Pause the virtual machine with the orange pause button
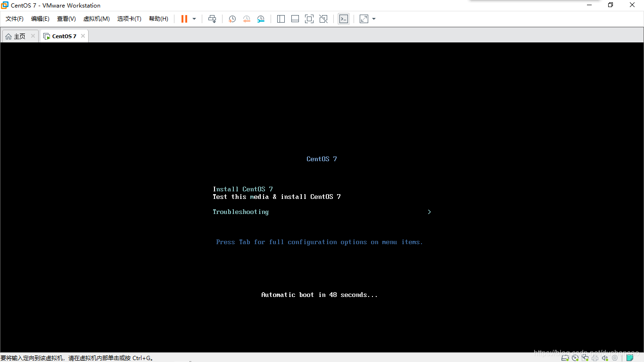The height and width of the screenshot is (362, 644). pos(184,19)
